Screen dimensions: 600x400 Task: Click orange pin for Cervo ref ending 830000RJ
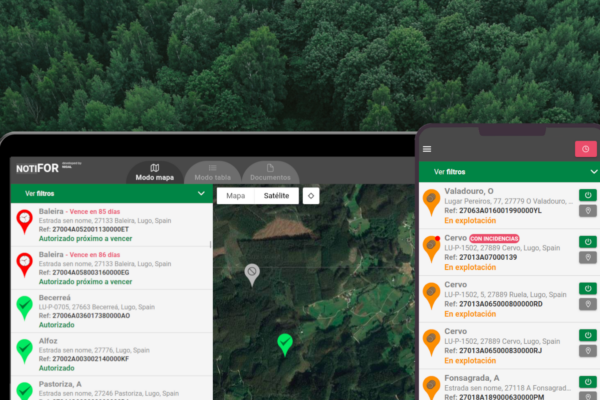point(431,343)
